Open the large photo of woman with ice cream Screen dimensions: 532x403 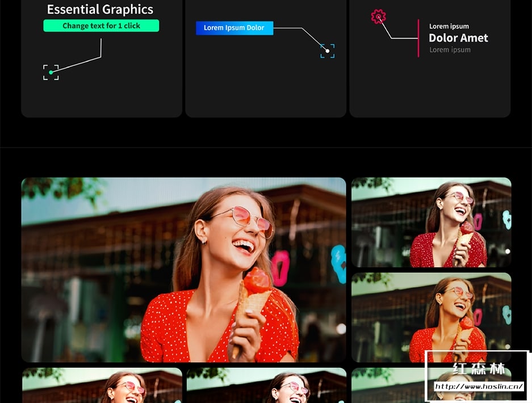pos(183,270)
